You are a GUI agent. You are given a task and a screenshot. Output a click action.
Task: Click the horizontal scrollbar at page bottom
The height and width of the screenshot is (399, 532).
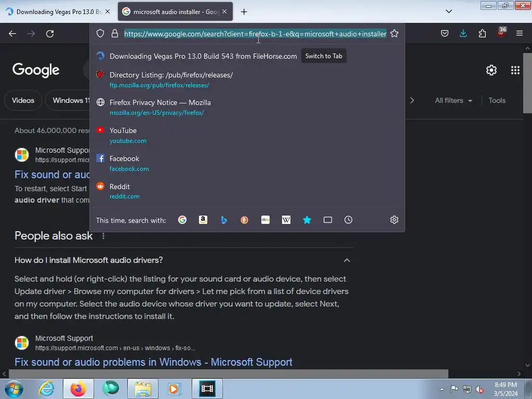228,374
